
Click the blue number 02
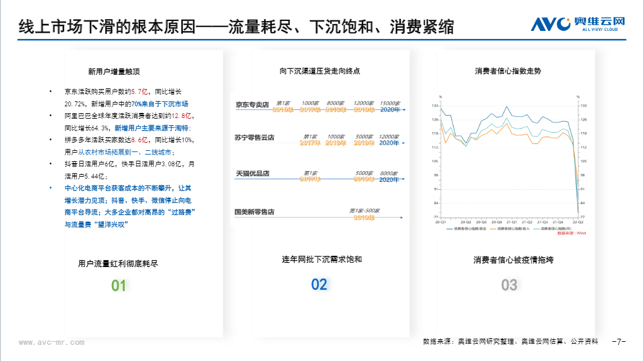click(319, 284)
